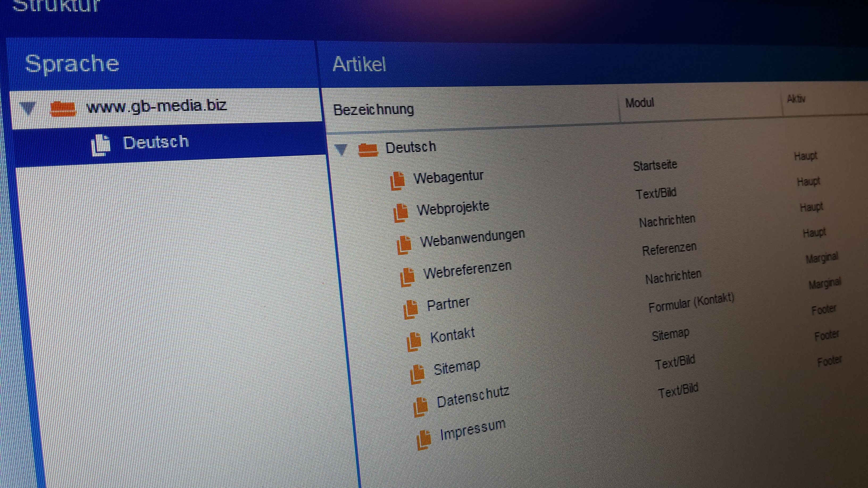
Task: Select the Sitemap article row
Action: pos(457,367)
